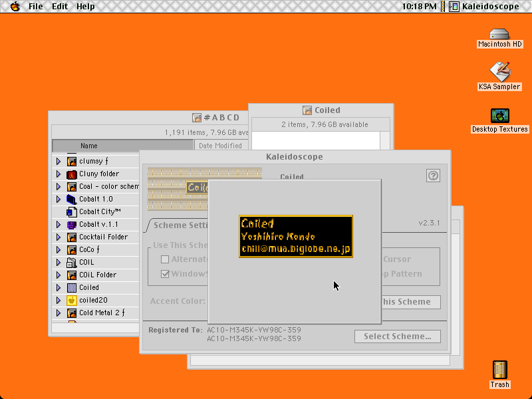Click the chill@mua.biglobe.ne.jp email text
532x399 pixels.
click(296, 249)
